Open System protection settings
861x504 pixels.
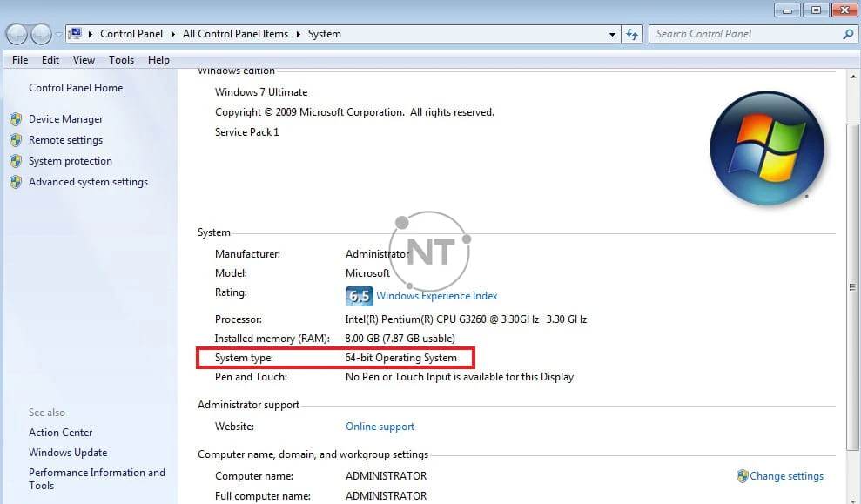[69, 161]
